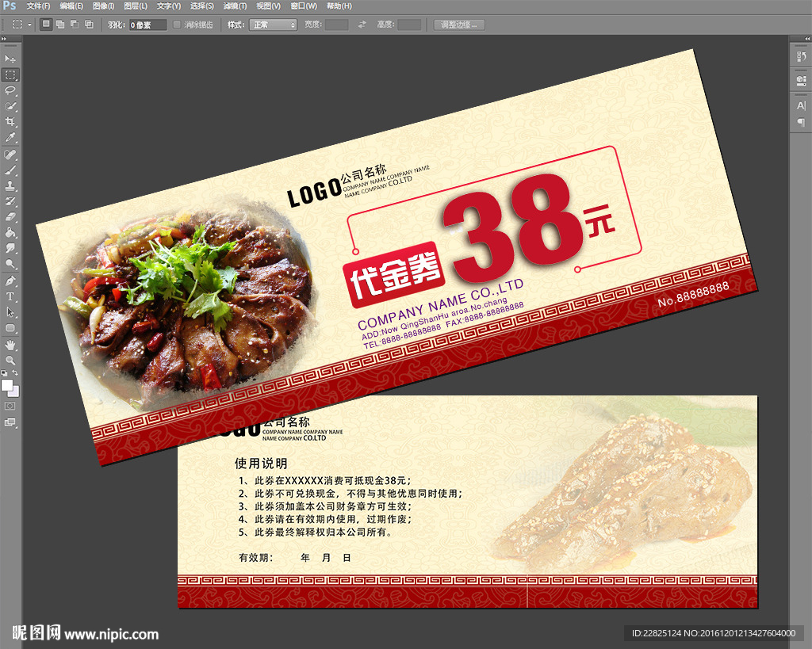The width and height of the screenshot is (812, 649).
Task: Open the Paragraph panel icon
Action: pos(801,122)
